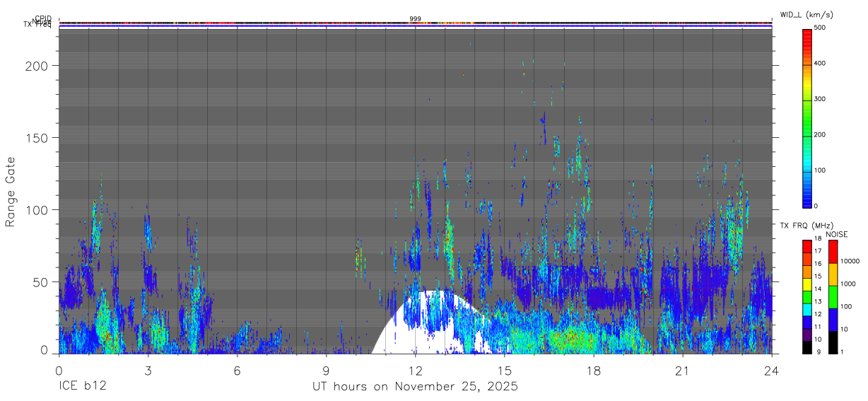Click the colored Noise strip above the plot
Image resolution: width=868 pixels, height=401 pixels.
click(415, 23)
